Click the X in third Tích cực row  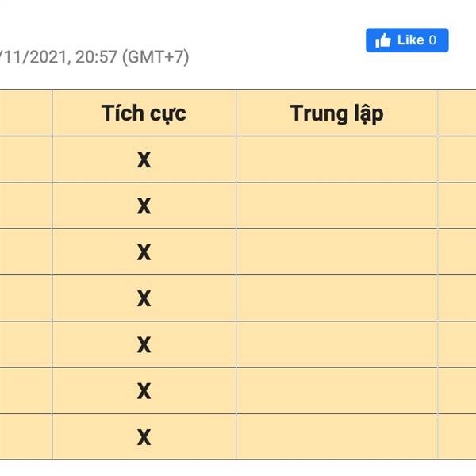tap(144, 252)
